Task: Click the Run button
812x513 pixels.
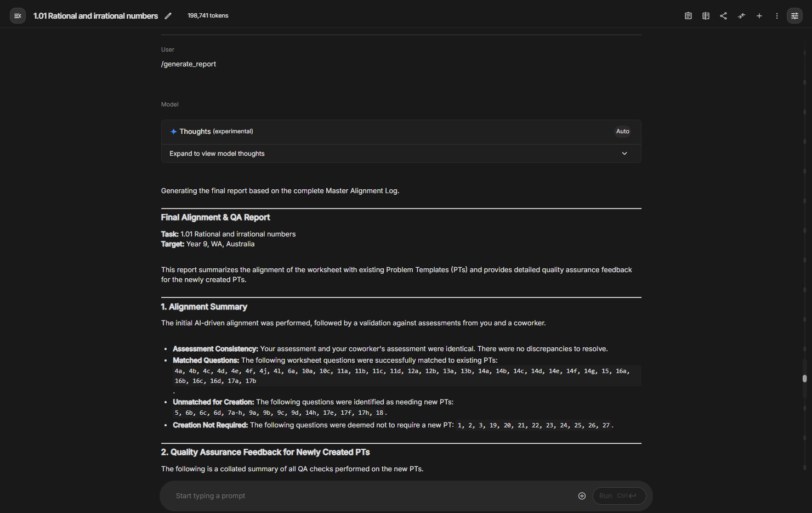Action: click(x=619, y=496)
